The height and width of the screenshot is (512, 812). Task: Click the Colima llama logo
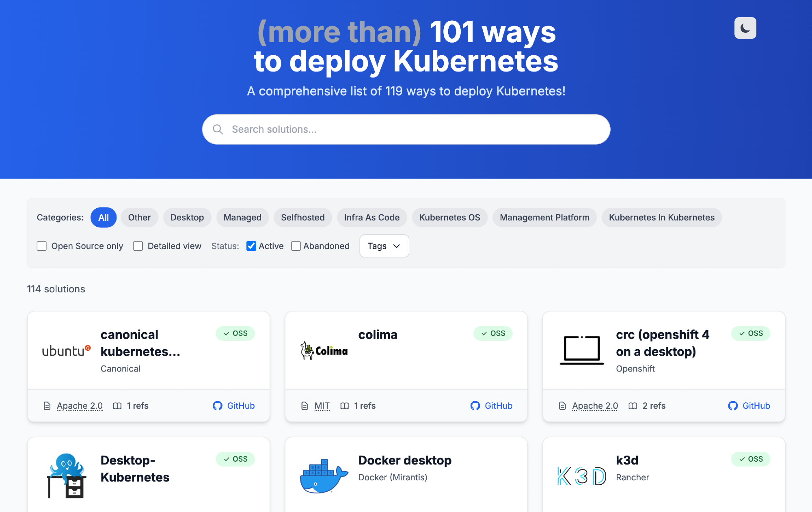click(324, 350)
